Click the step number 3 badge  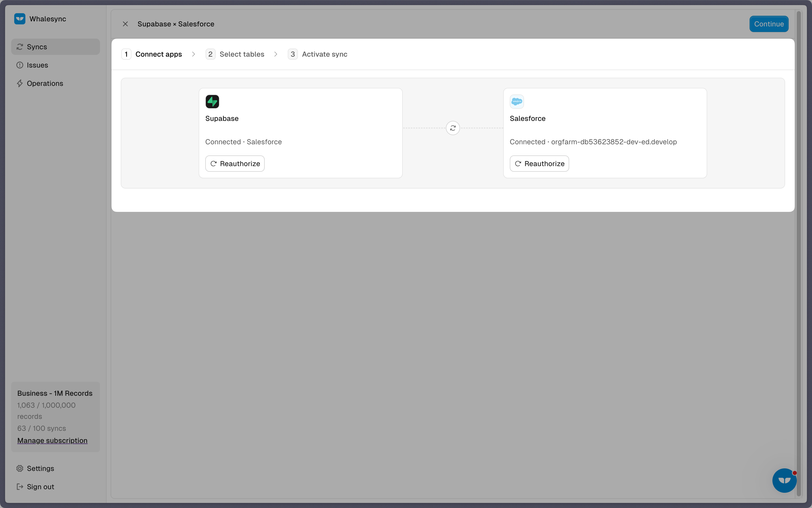click(x=293, y=54)
